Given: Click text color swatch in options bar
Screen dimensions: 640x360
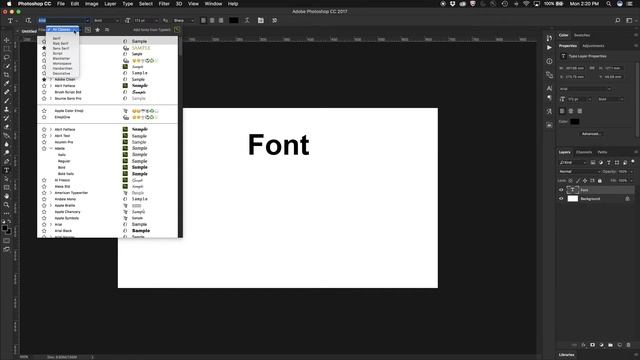Looking at the screenshot, I should coord(233,20).
